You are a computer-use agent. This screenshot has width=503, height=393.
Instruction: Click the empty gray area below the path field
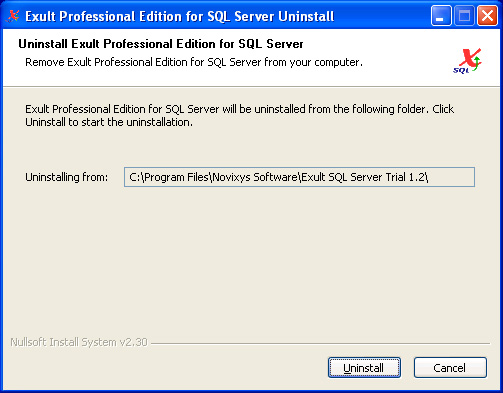(x=251, y=260)
